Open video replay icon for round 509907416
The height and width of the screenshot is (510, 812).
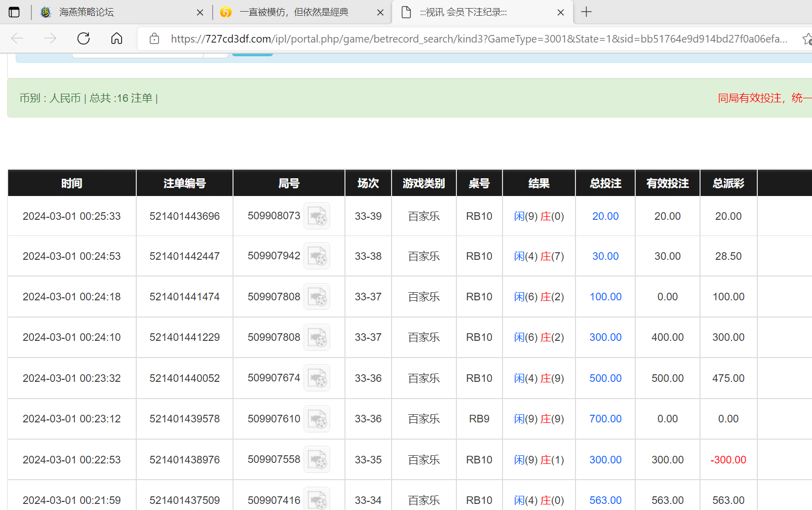click(317, 499)
